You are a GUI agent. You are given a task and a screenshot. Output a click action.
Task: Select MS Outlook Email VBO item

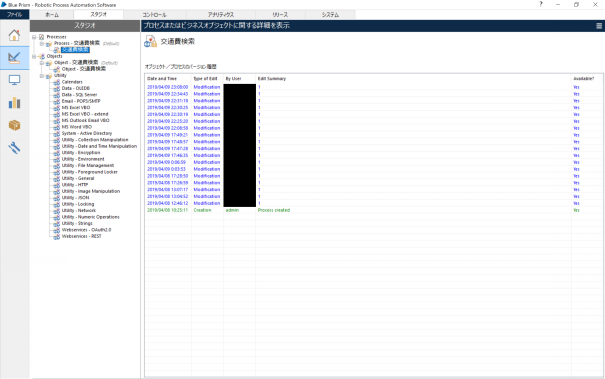click(x=86, y=120)
